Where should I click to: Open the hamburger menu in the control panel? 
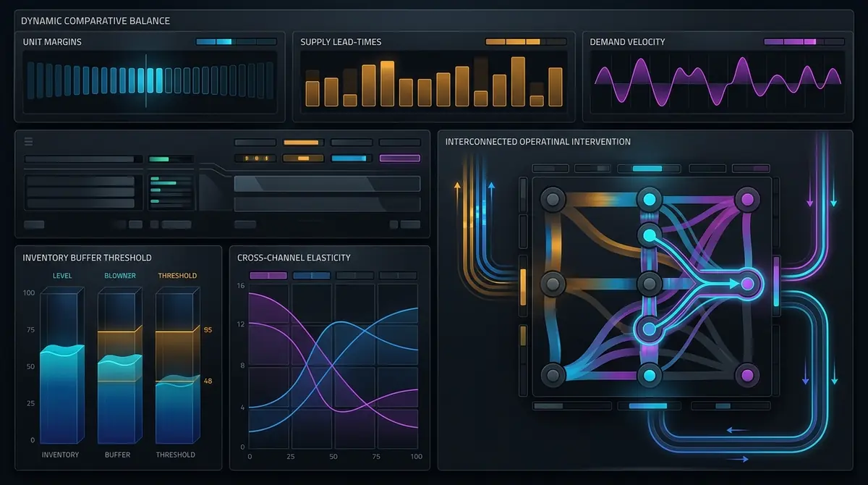(29, 142)
